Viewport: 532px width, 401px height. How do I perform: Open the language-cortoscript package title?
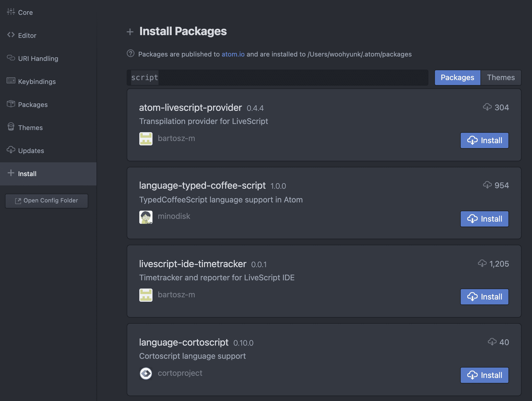(x=184, y=342)
